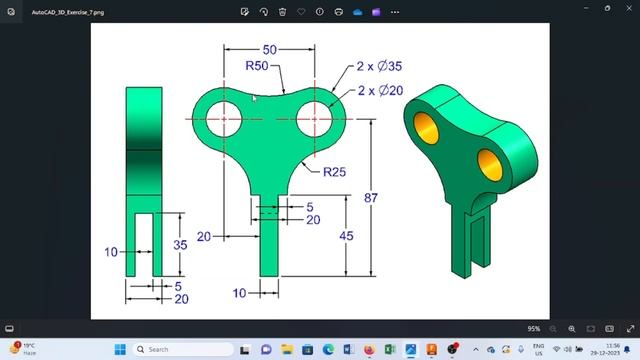
Task: Click the OneDrive cloud icon
Action: tap(358, 12)
